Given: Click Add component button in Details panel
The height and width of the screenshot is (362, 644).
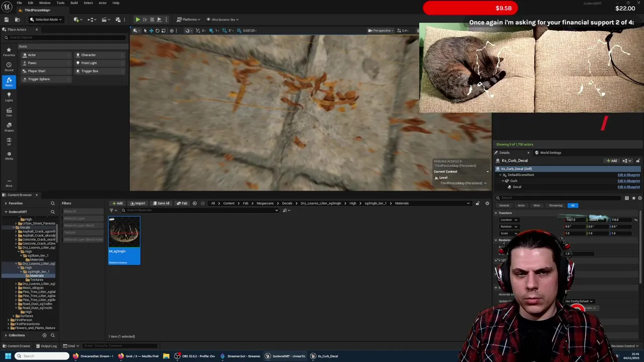Looking at the screenshot, I should tap(612, 161).
